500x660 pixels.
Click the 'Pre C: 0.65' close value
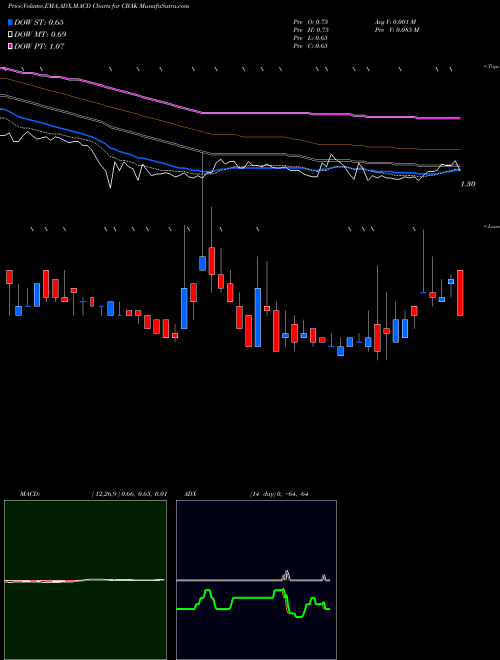311,46
